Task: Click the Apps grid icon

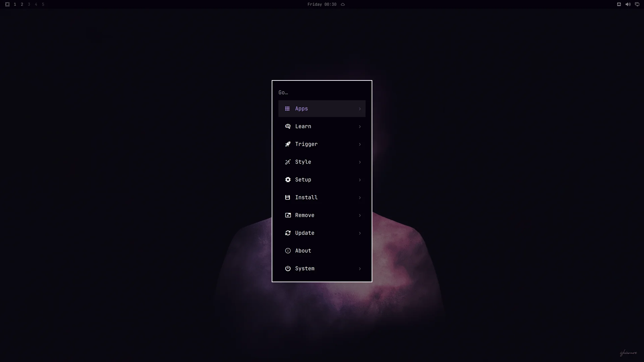Action: pyautogui.click(x=287, y=109)
